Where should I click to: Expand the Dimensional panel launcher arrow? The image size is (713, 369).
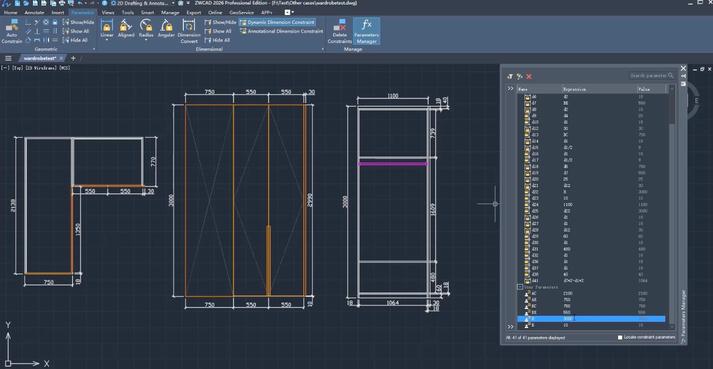pyautogui.click(x=323, y=49)
